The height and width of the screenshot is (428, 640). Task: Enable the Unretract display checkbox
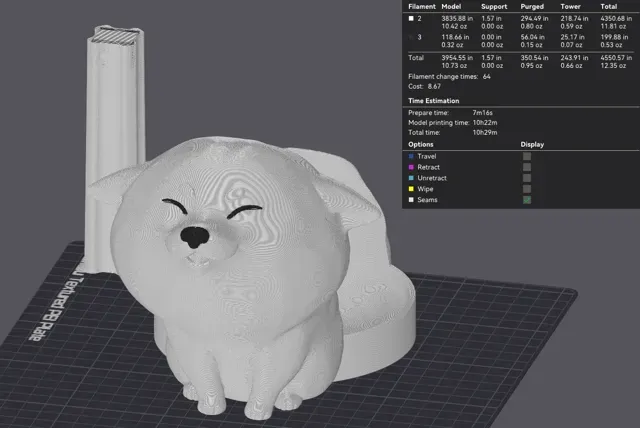[x=527, y=178]
